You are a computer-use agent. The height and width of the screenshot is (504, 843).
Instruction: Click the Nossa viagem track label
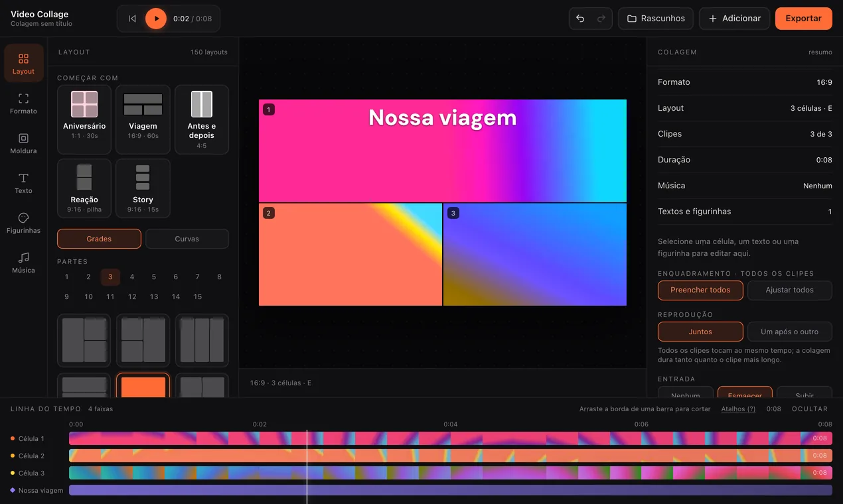pyautogui.click(x=40, y=490)
